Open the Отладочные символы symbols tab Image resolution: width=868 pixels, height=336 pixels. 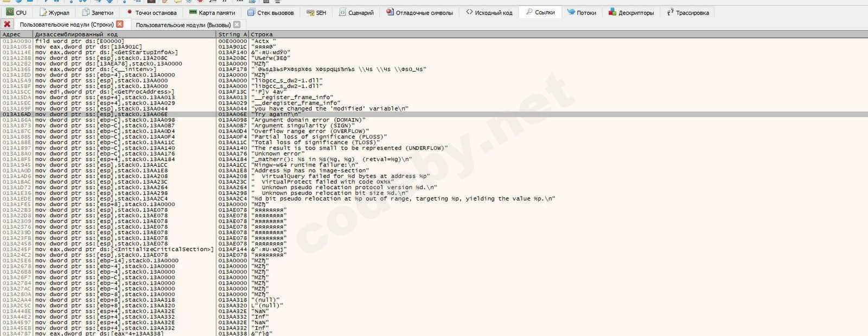(x=419, y=12)
